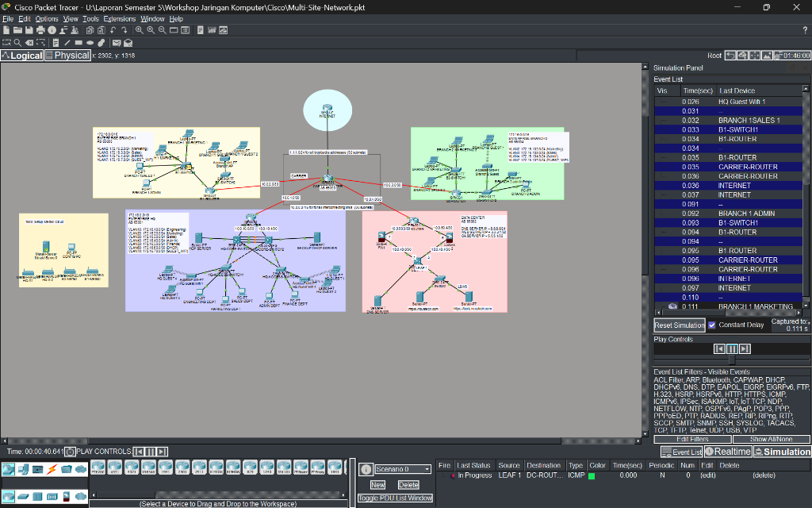Open the Options menu
812x508 pixels.
click(47, 19)
